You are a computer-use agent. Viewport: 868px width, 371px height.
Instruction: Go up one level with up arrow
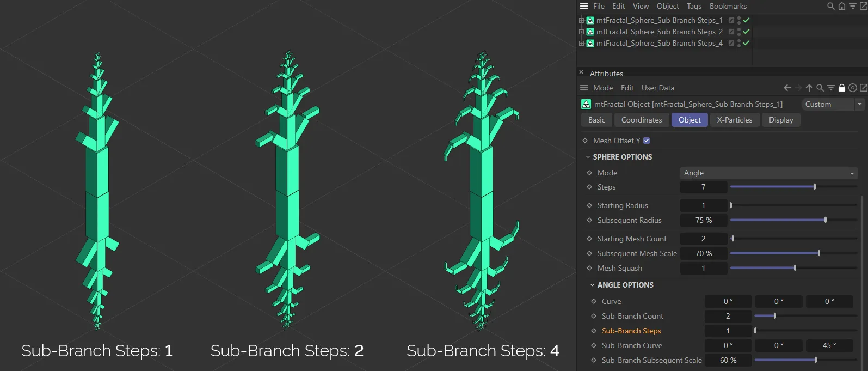click(809, 88)
